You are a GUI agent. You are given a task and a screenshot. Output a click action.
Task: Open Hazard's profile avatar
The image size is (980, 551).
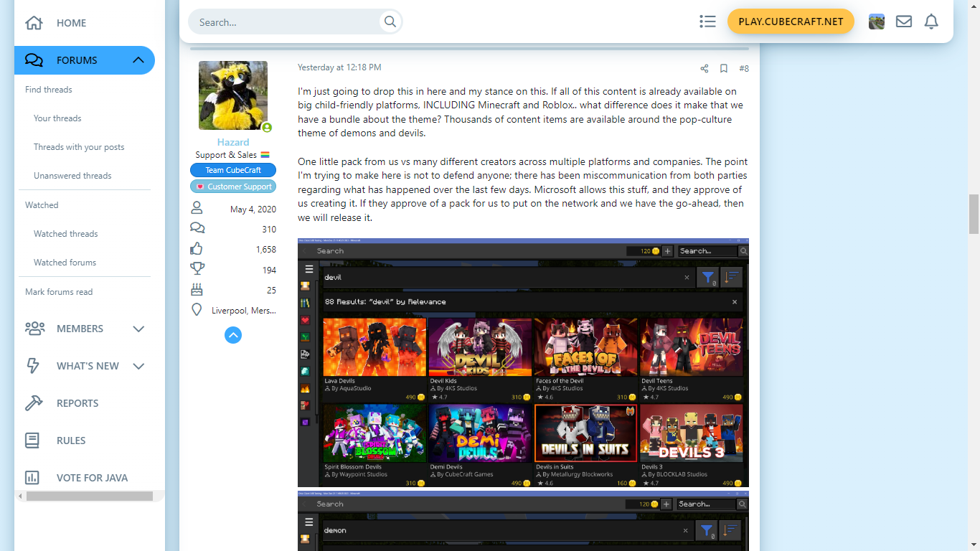point(233,95)
